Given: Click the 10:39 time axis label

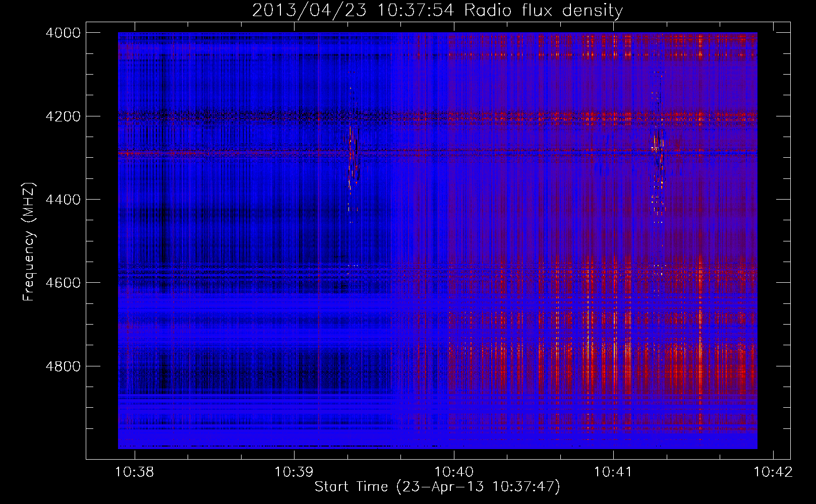Looking at the screenshot, I should [294, 472].
